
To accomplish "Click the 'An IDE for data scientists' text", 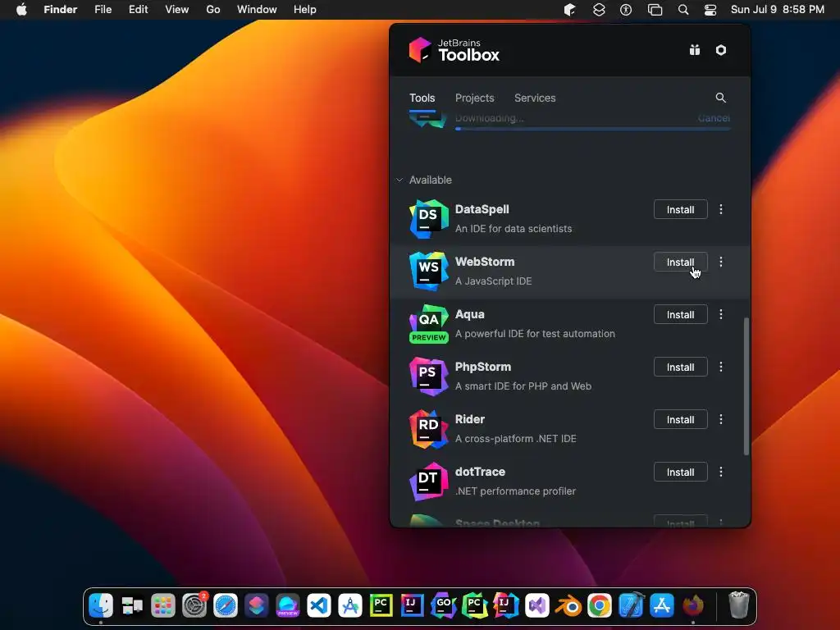I will pos(514,229).
